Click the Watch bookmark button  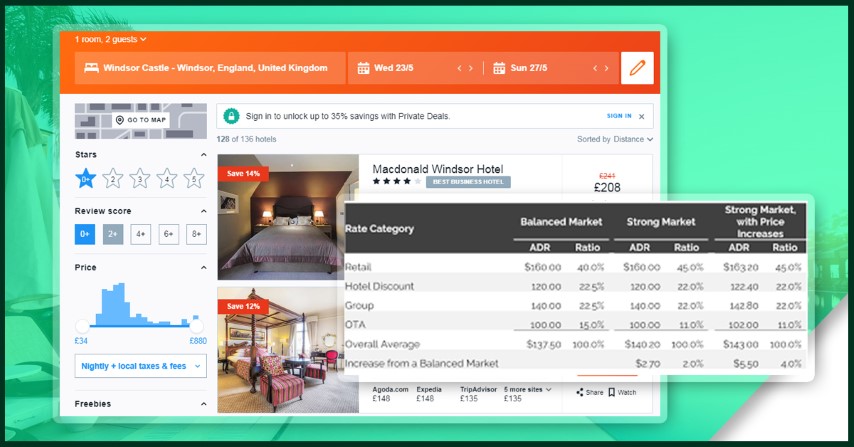coord(622,393)
